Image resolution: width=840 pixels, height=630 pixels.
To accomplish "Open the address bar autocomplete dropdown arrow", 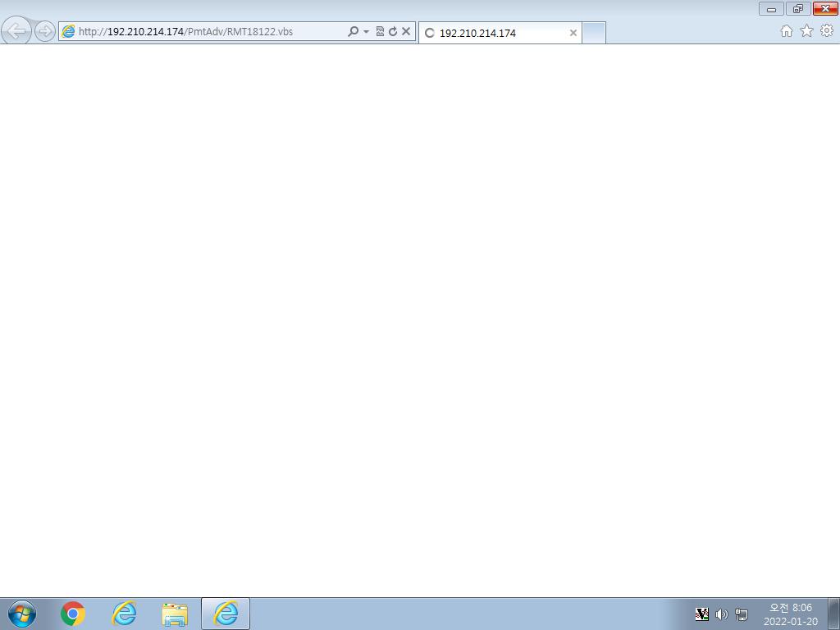I will coord(367,32).
